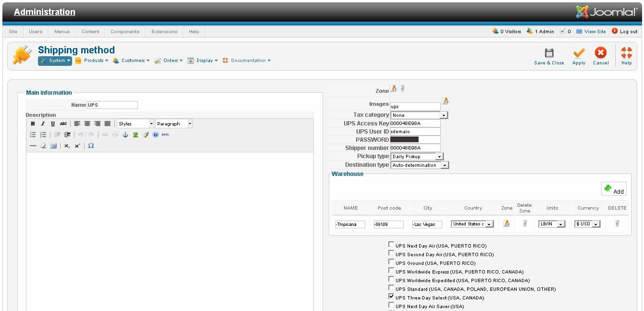Enable UPS Standard shipping option
The width and height of the screenshot is (644, 311).
(x=391, y=287)
